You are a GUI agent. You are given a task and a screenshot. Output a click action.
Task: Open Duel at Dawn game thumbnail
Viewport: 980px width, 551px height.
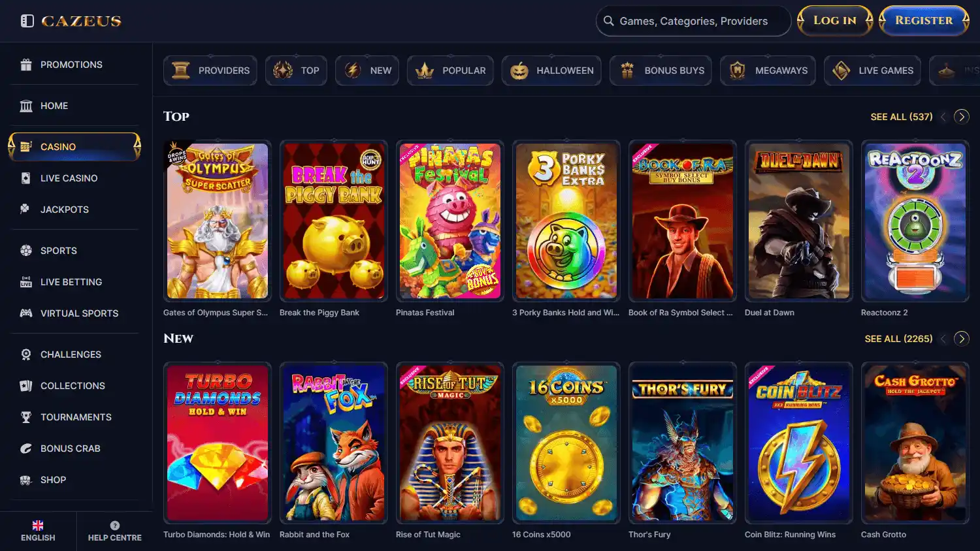point(799,221)
